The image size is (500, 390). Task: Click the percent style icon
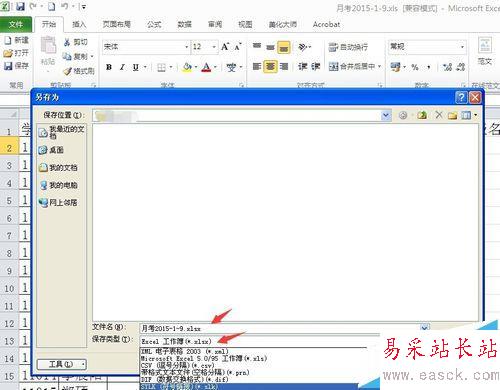tap(415, 67)
